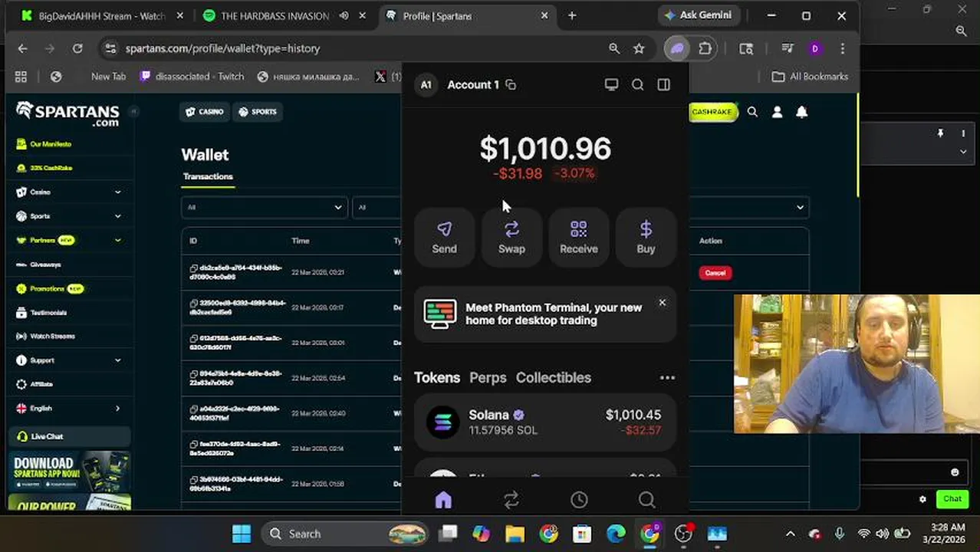Open Spartans user profile icon
980x552 pixels.
[x=777, y=112]
